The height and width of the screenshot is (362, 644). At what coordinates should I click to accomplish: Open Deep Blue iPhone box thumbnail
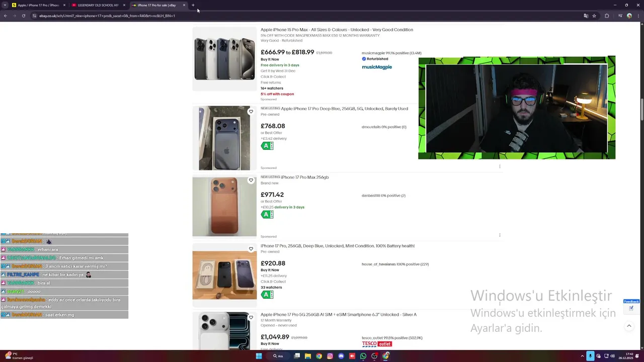tap(224, 138)
